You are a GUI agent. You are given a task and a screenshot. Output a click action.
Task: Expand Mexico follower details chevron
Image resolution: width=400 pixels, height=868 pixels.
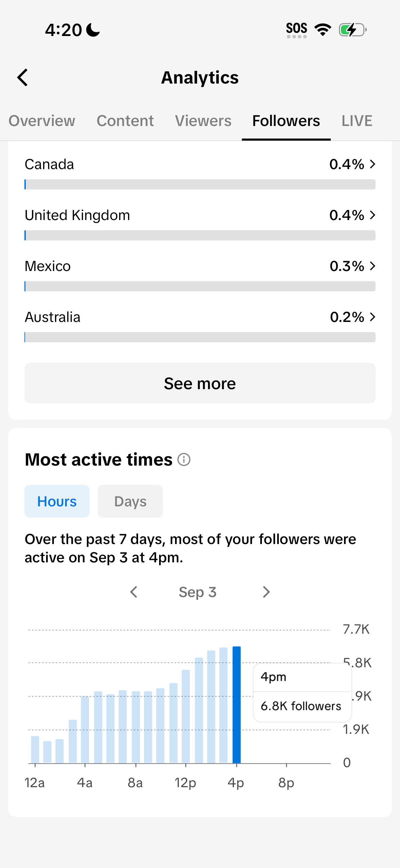(x=373, y=266)
